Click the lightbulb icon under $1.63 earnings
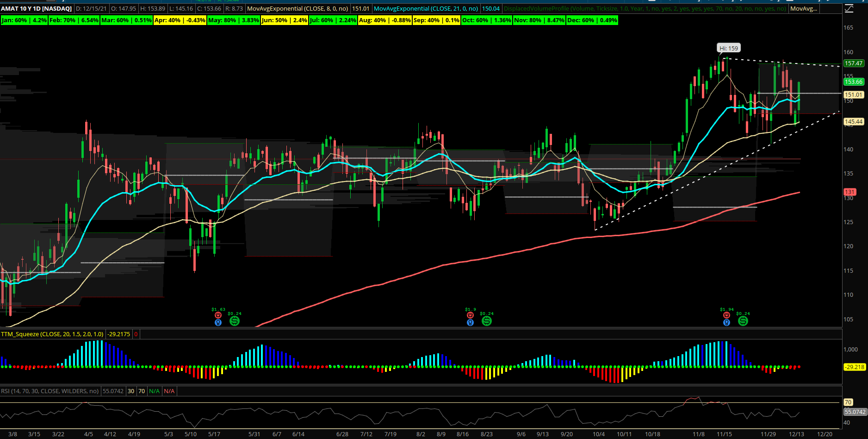The height and width of the screenshot is (439, 868). click(x=218, y=322)
